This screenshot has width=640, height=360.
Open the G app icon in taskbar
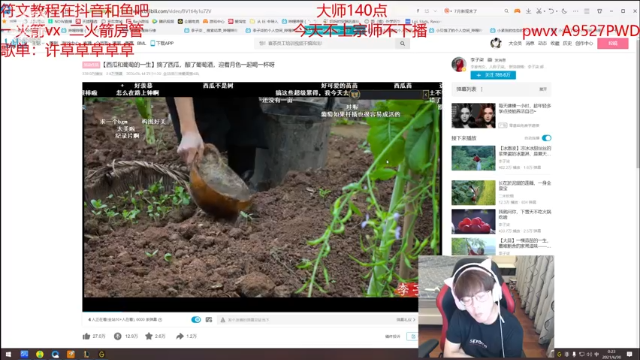pos(102,354)
